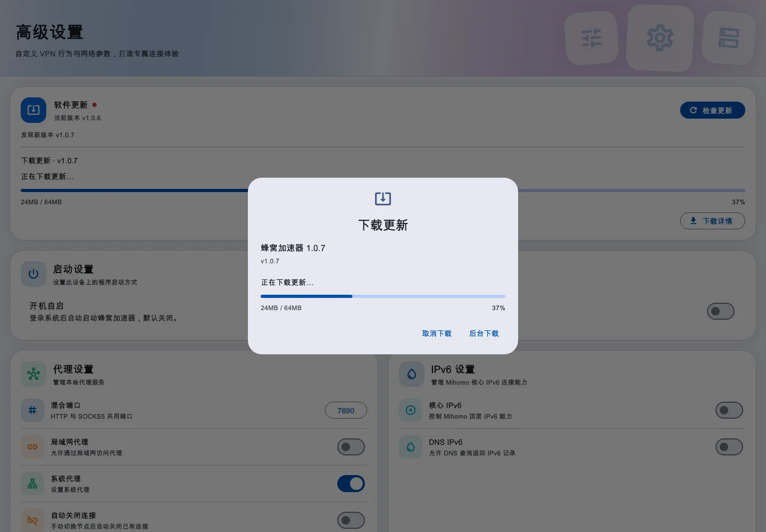Toggle auto close connections switch
The image size is (766, 532).
click(x=351, y=520)
